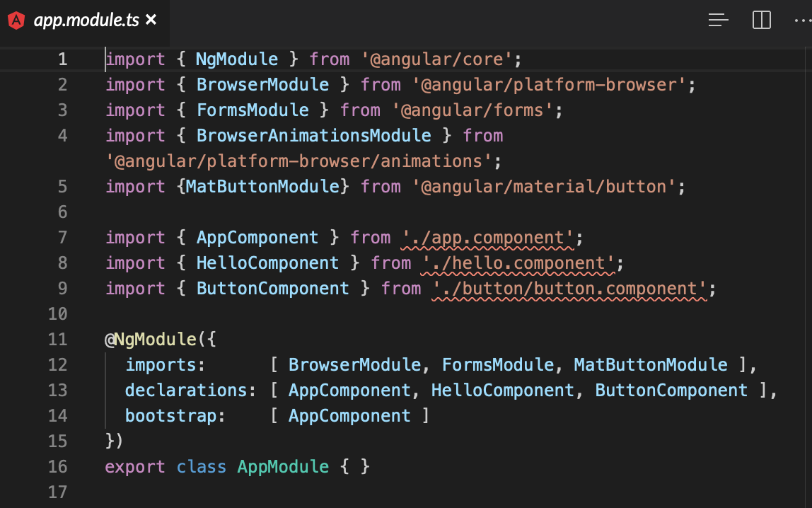Click the 'AppModule' class name
812x508 pixels.
pyautogui.click(x=283, y=467)
